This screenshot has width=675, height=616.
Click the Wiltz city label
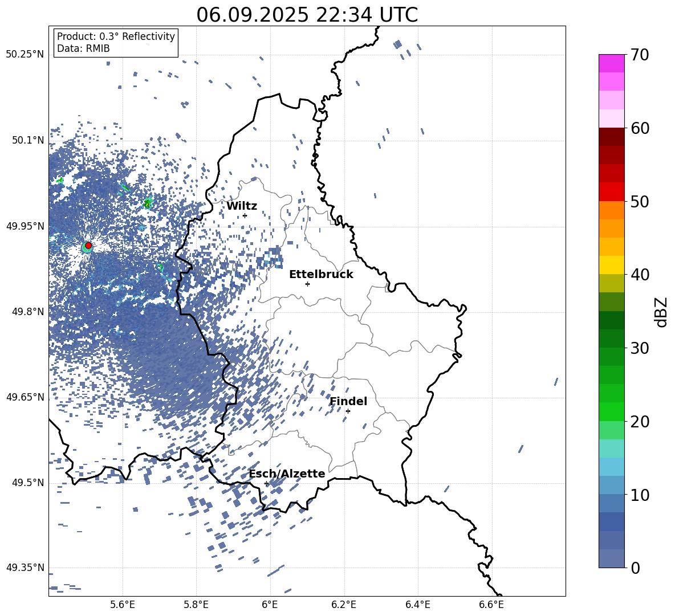coord(242,206)
